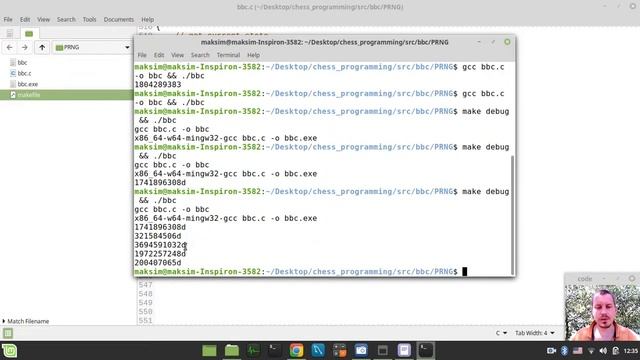The height and width of the screenshot is (360, 640).
Task: Open the dark window app in taskbar
Action: (382, 351)
